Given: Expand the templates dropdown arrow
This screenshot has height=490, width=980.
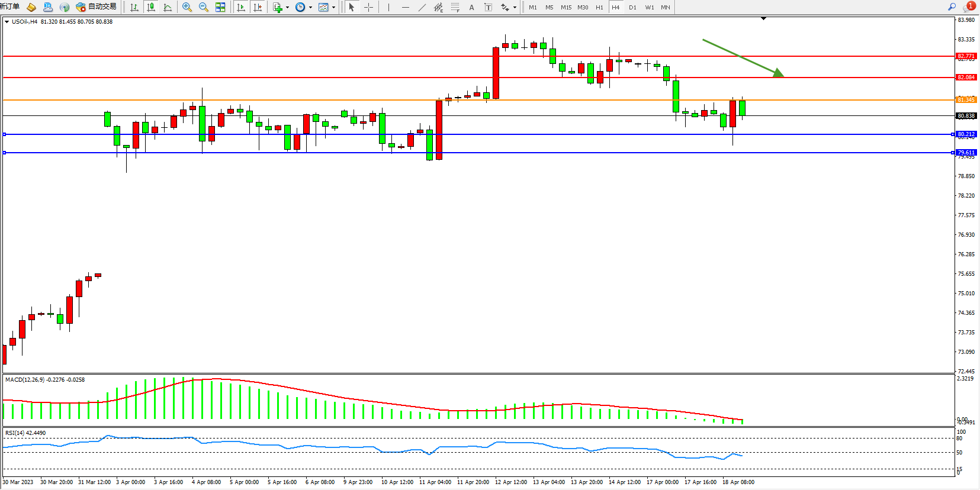Looking at the screenshot, I should 333,8.
